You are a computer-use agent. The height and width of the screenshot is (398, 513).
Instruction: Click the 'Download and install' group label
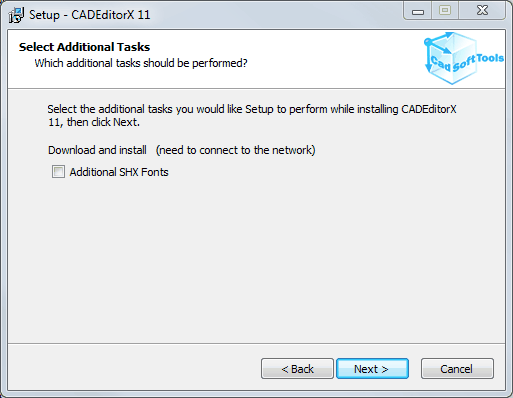tap(97, 150)
